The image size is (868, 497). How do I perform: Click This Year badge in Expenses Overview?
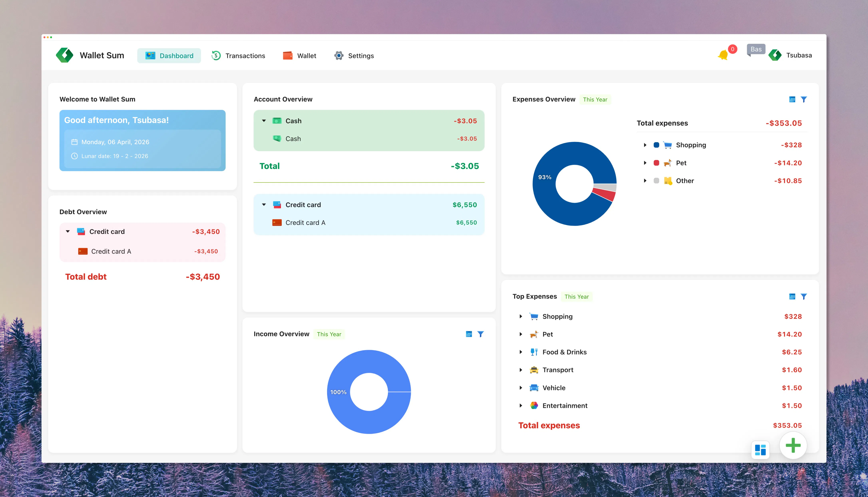click(x=595, y=100)
